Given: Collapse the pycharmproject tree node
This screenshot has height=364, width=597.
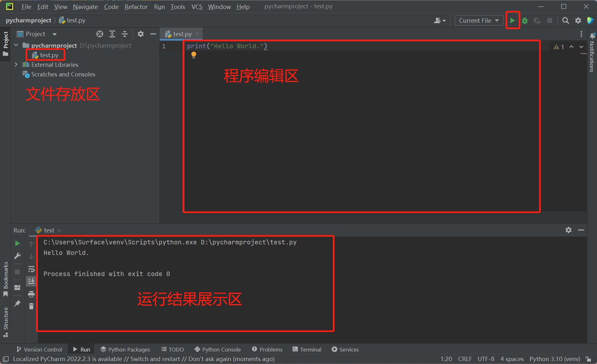Looking at the screenshot, I should coord(16,45).
